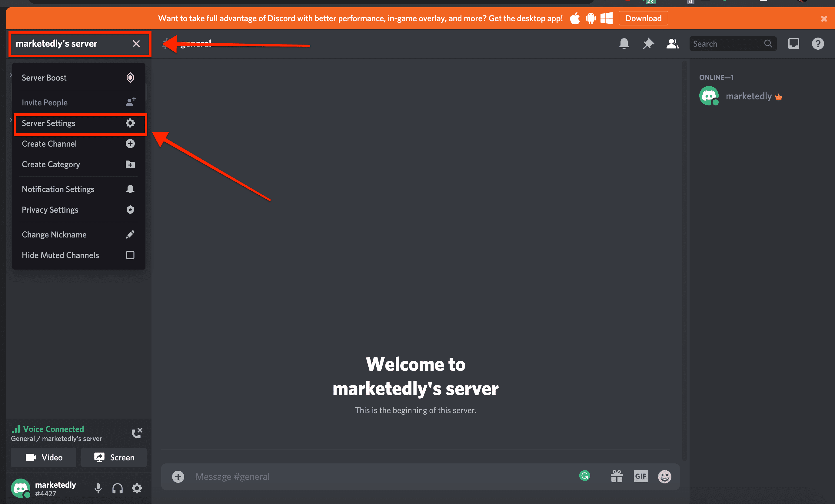The image size is (835, 504).
Task: Show pinned messages pin icon
Action: 648,44
